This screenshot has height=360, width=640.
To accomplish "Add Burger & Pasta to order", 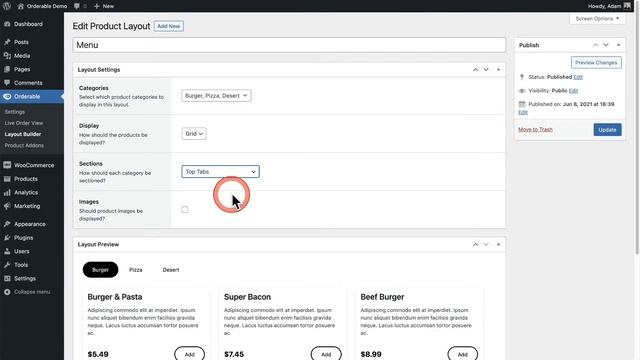I will (x=189, y=354).
